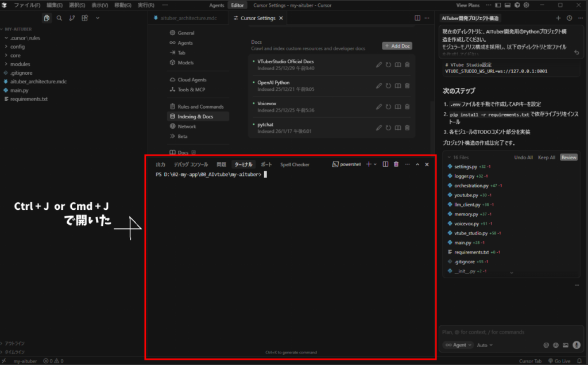This screenshot has height=365, width=588.
Task: Open the Source Control view icon
Action: click(x=72, y=18)
